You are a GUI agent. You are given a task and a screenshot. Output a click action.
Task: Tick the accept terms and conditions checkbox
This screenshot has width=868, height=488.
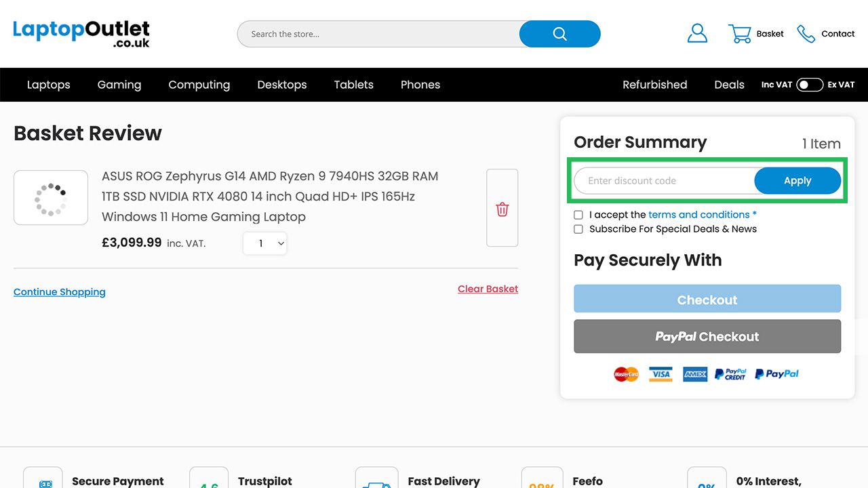[x=578, y=215]
